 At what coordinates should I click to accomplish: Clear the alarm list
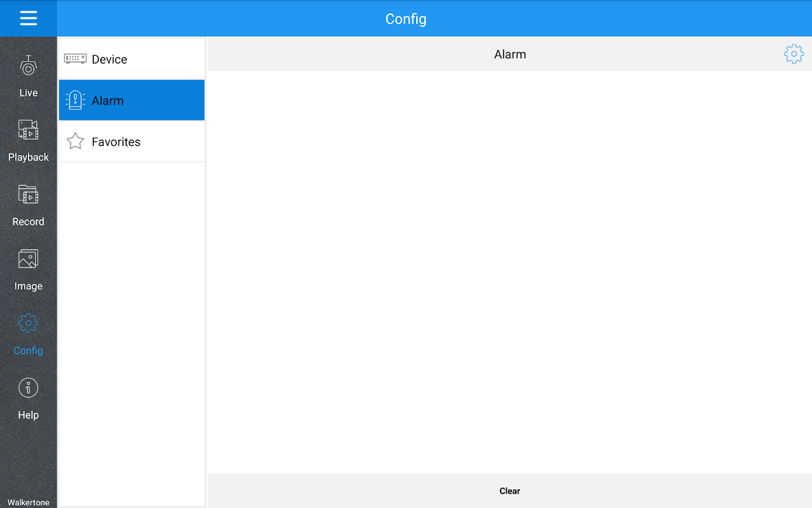[510, 491]
